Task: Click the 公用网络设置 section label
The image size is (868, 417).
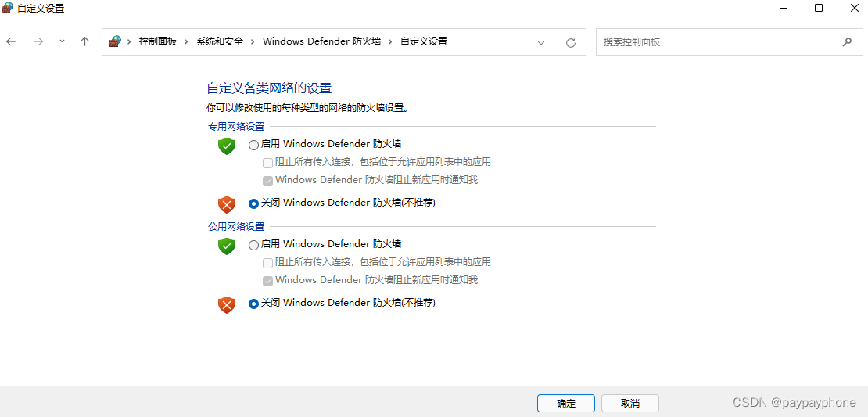Action: click(236, 227)
